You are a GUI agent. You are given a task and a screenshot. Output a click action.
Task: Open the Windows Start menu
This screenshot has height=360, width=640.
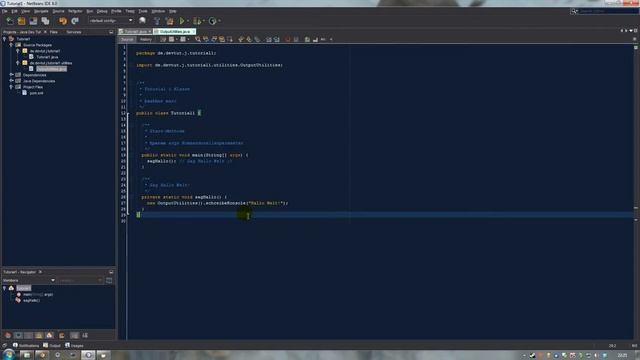8,355
